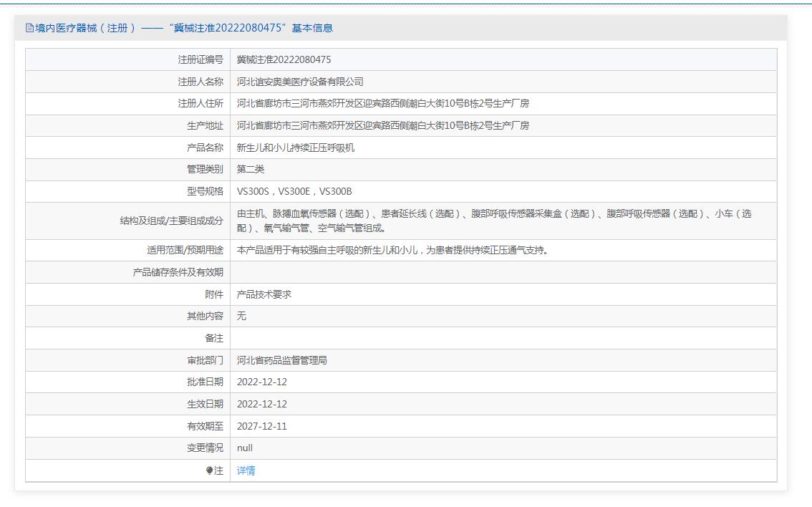Click the 生产地址 address value
Image resolution: width=812 pixels, height=507 pixels.
[x=382, y=125]
